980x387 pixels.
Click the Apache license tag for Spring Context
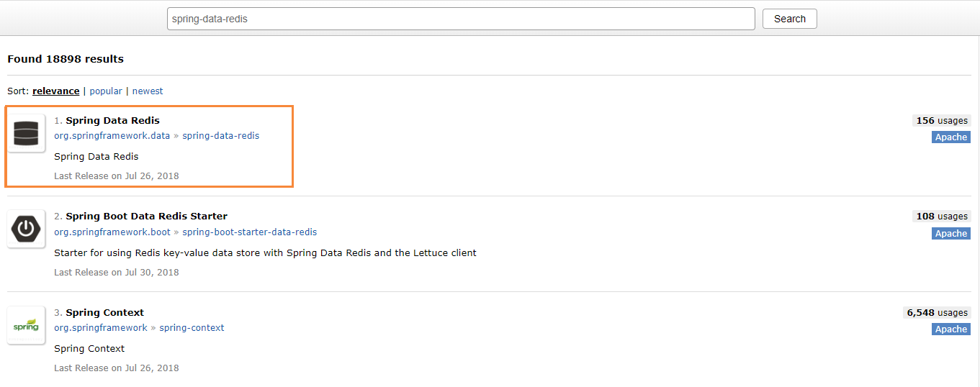(x=950, y=329)
